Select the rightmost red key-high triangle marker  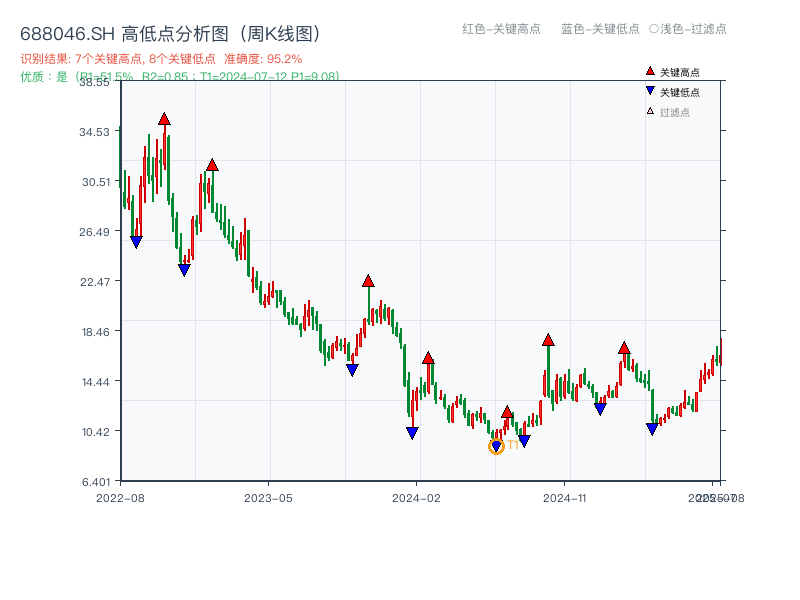[624, 349]
